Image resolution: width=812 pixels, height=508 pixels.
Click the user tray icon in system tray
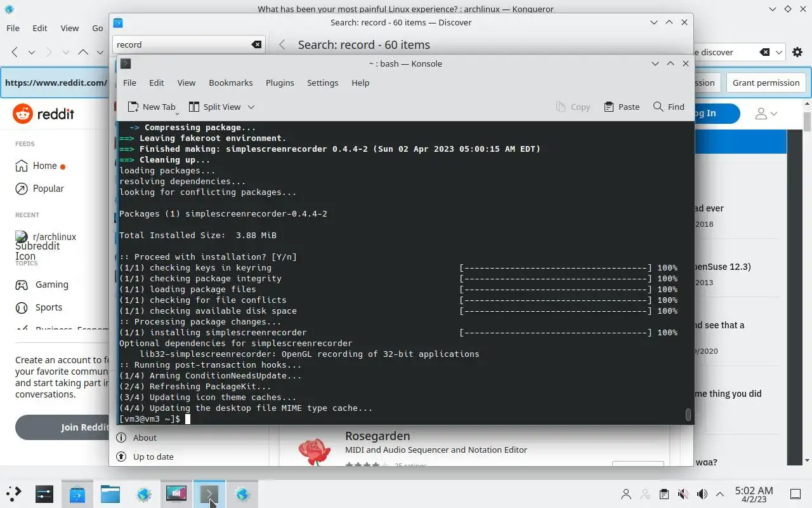626,494
